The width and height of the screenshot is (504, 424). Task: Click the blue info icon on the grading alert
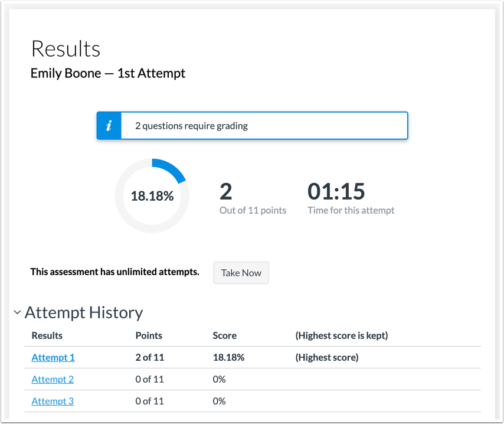(108, 125)
